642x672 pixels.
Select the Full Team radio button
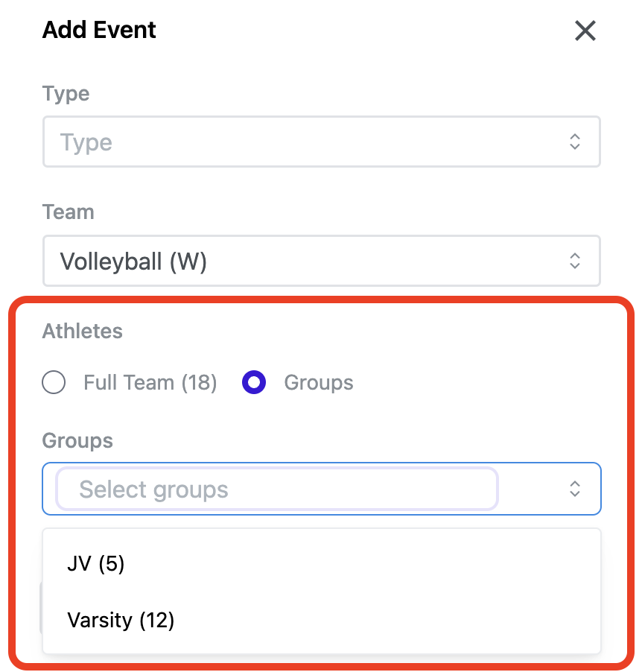(x=54, y=383)
